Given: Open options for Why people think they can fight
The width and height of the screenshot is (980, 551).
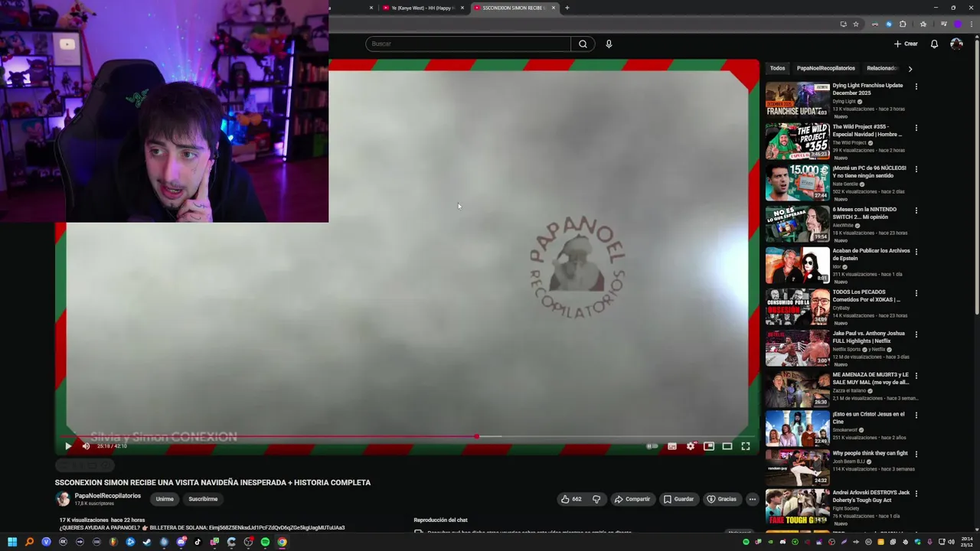Looking at the screenshot, I should (x=916, y=454).
